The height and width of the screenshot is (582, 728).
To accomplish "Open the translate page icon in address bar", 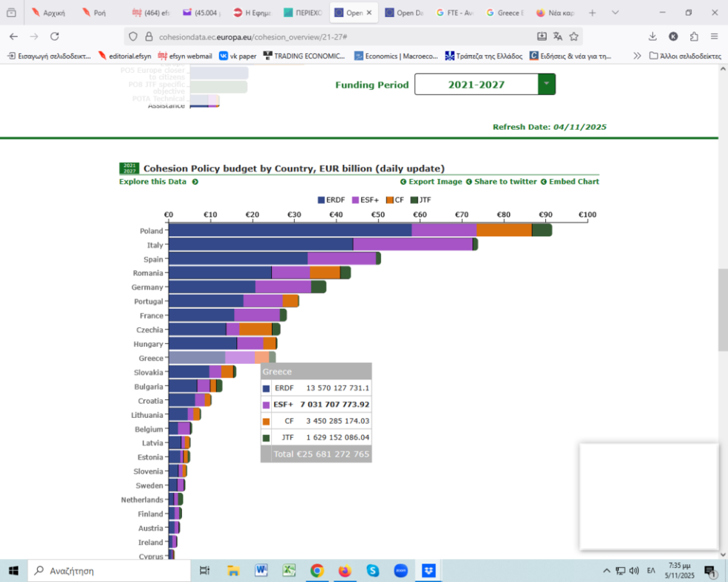I will [x=558, y=36].
